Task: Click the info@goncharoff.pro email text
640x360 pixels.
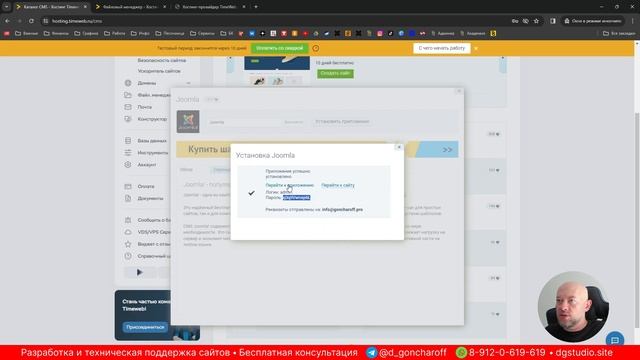Action: click(x=342, y=209)
